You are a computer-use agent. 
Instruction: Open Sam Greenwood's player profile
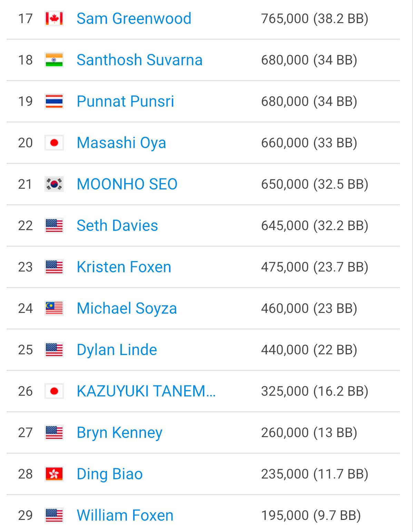point(134,19)
